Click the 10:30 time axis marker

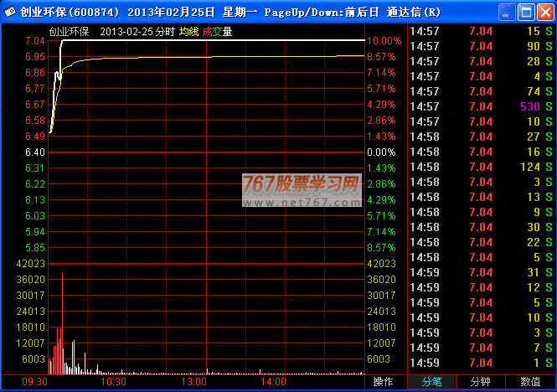point(112,381)
